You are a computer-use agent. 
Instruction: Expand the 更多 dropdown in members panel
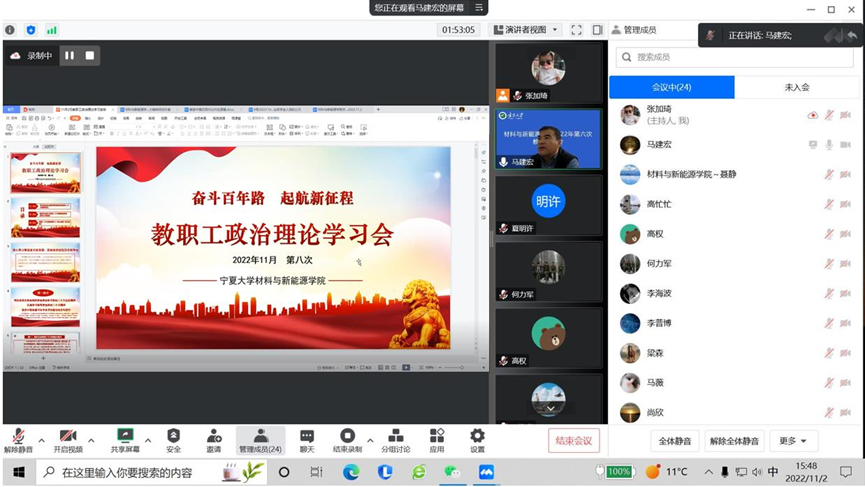pyautogui.click(x=793, y=441)
